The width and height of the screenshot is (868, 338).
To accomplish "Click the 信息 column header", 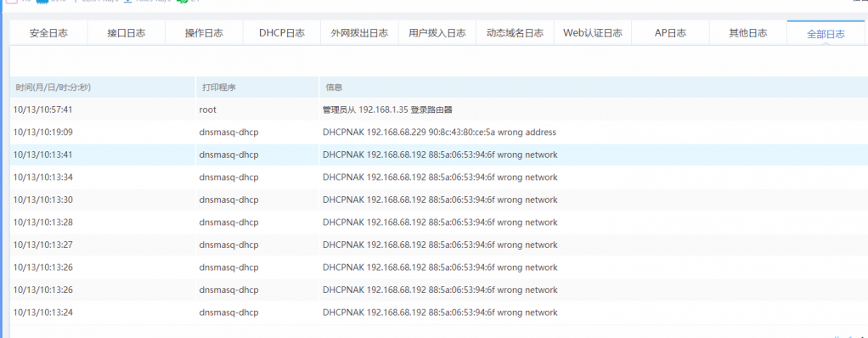I will (x=334, y=87).
